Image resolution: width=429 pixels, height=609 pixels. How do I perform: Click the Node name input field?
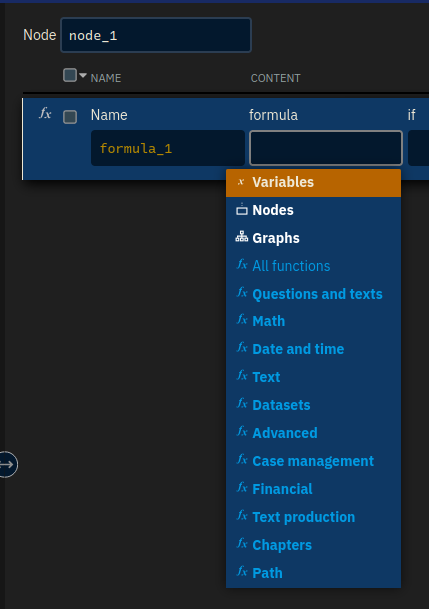pos(156,35)
